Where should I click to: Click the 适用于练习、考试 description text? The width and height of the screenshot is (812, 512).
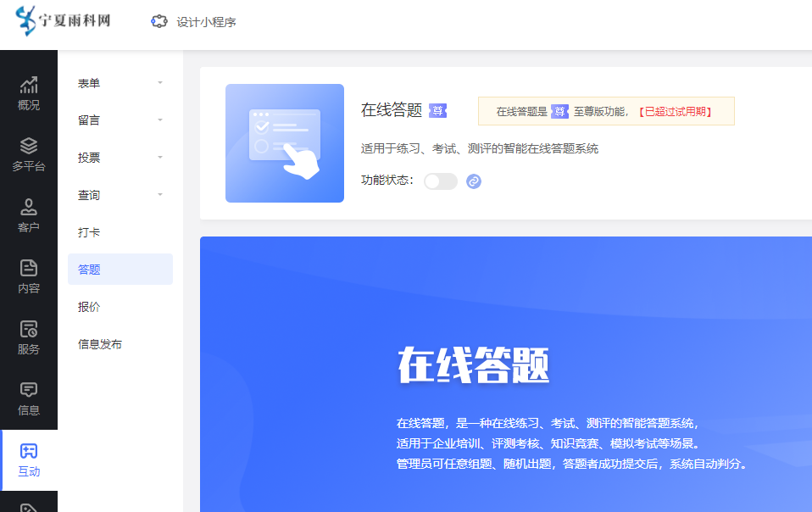click(480, 148)
